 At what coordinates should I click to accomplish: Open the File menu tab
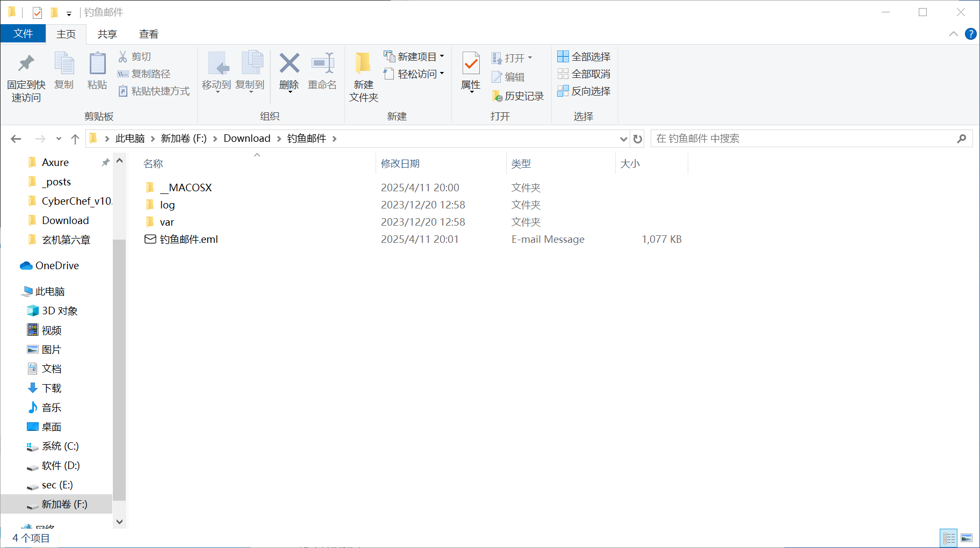pyautogui.click(x=23, y=34)
